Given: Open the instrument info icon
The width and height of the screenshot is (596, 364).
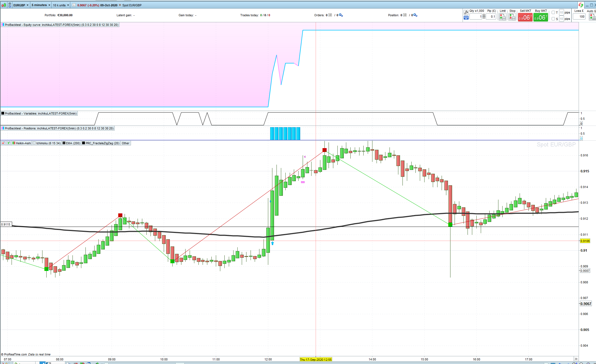Looking at the screenshot, I should point(74,5).
